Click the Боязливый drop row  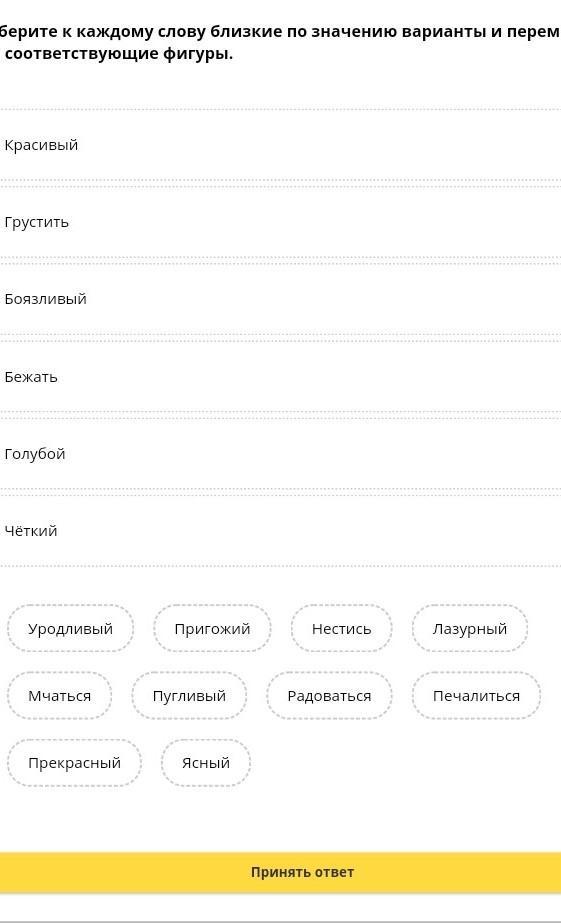[280, 299]
